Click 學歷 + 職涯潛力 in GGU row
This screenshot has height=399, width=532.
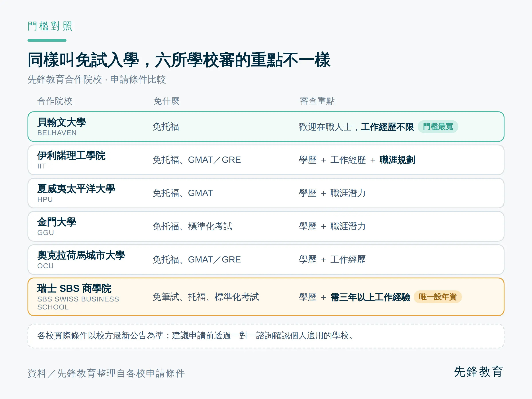[332, 226]
